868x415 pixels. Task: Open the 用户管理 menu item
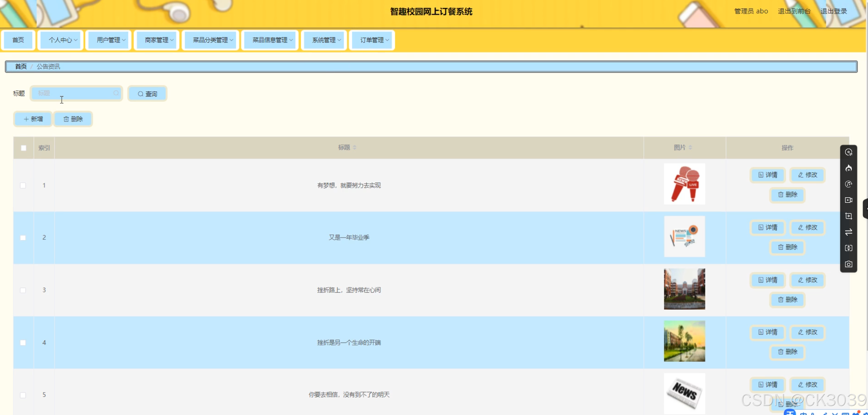pos(109,40)
